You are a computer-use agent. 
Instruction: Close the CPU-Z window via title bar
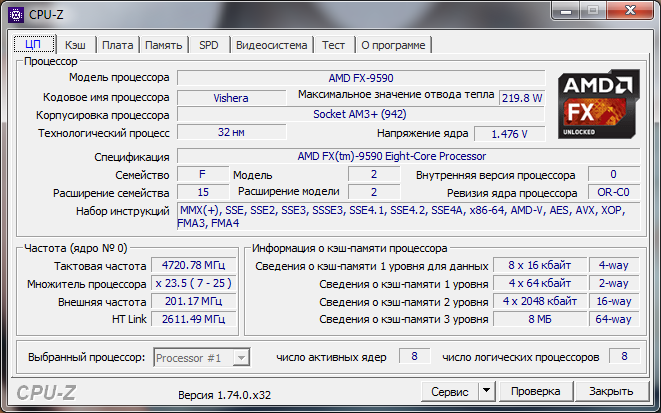pos(630,11)
